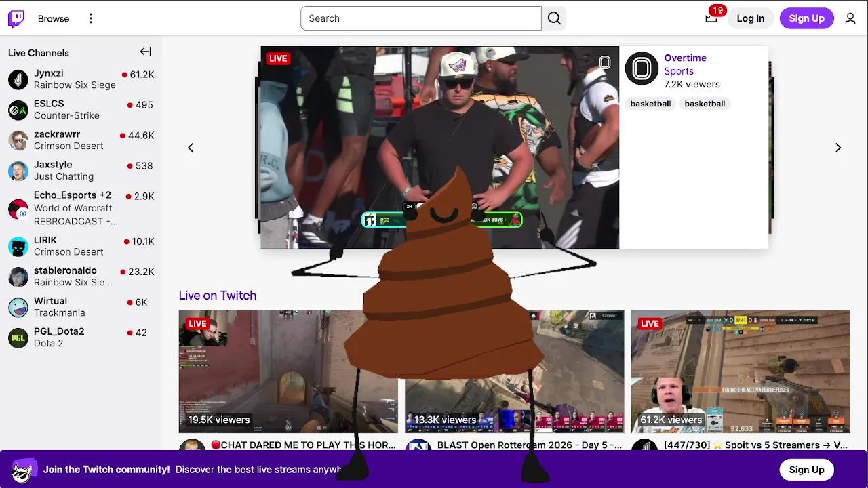868x488 pixels.
Task: Select Wirtual Trackmania channel name
Action: coord(51,301)
